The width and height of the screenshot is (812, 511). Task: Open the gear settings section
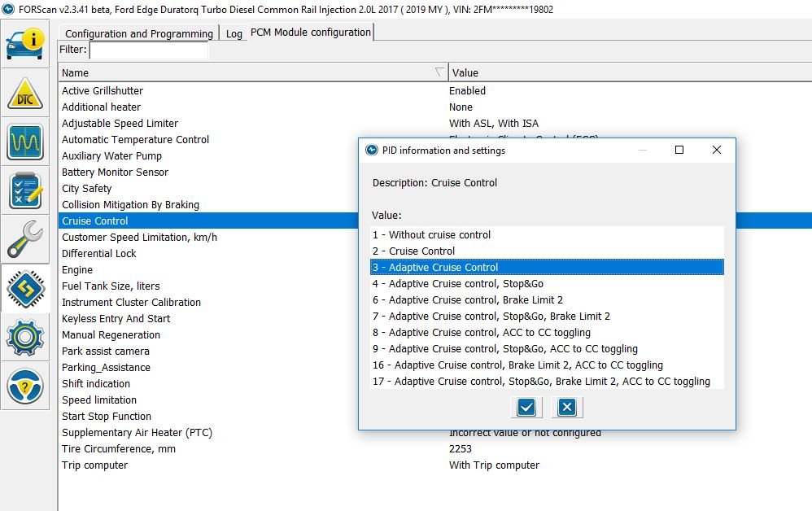pyautogui.click(x=26, y=336)
